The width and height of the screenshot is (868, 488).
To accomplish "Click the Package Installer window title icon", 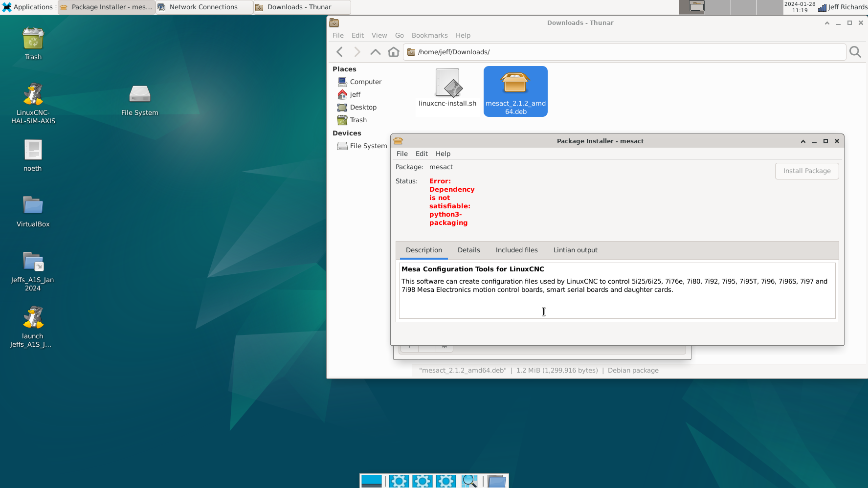I will (x=398, y=141).
